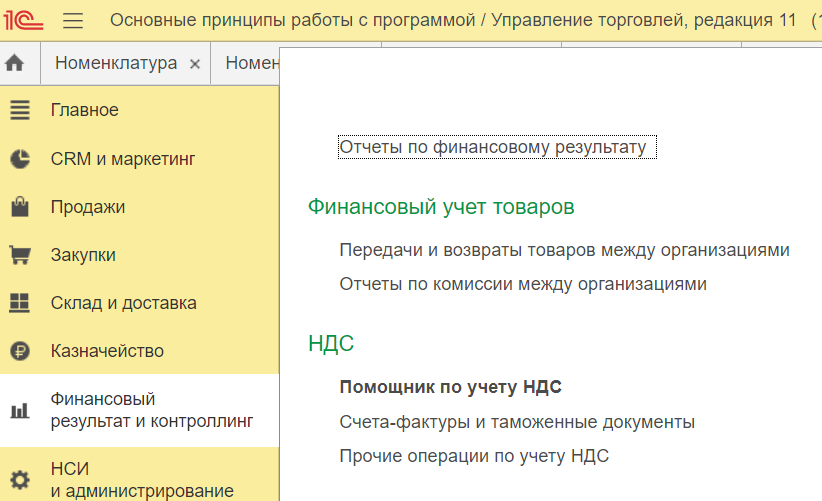Click the Продажи shopping bag icon
This screenshot has height=501, width=822.
click(20, 207)
